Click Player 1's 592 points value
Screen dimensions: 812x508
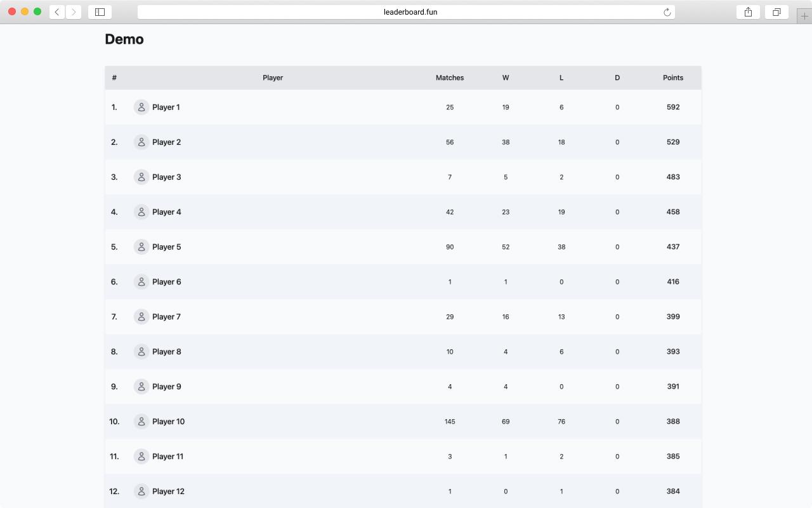coord(673,107)
